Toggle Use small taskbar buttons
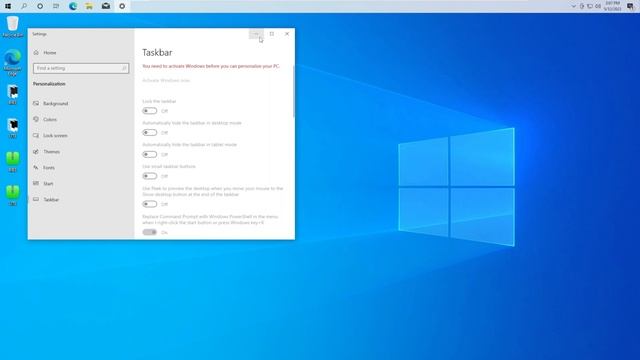640x360 pixels. (x=149, y=176)
